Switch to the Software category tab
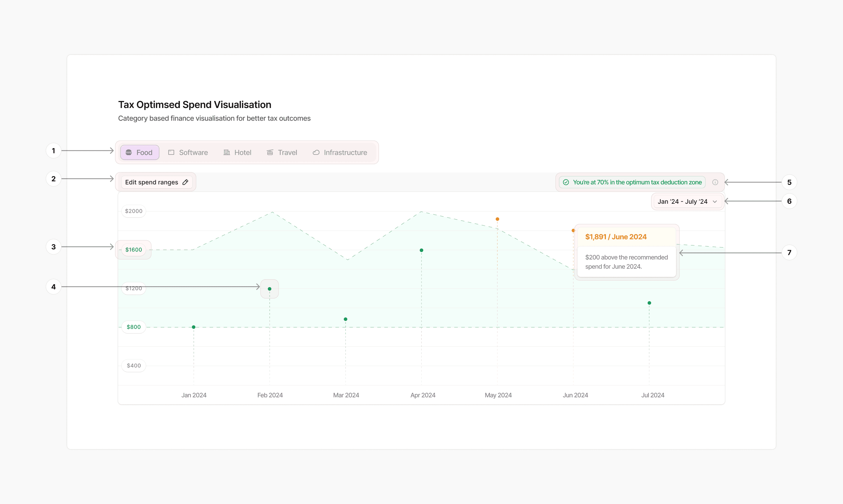The width and height of the screenshot is (843, 504). (x=188, y=152)
